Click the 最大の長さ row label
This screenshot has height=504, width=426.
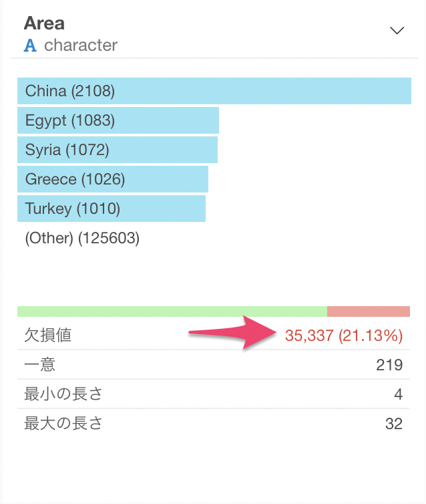coord(63,424)
